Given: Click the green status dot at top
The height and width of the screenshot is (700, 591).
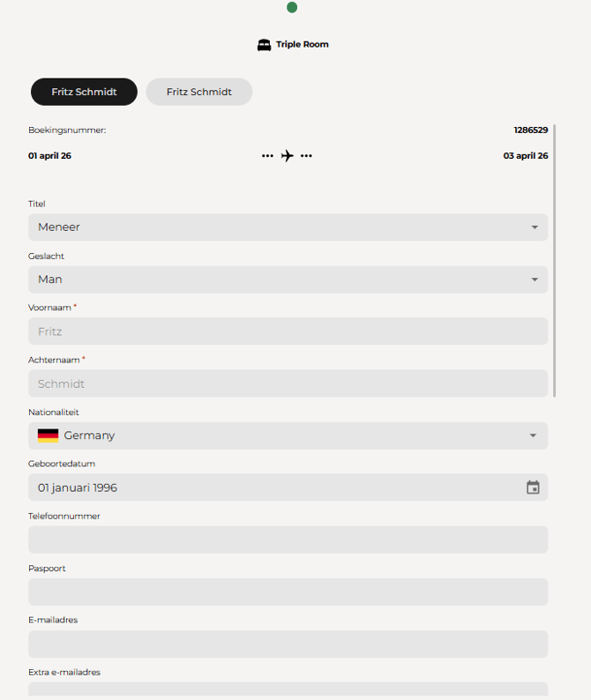Looking at the screenshot, I should (292, 7).
